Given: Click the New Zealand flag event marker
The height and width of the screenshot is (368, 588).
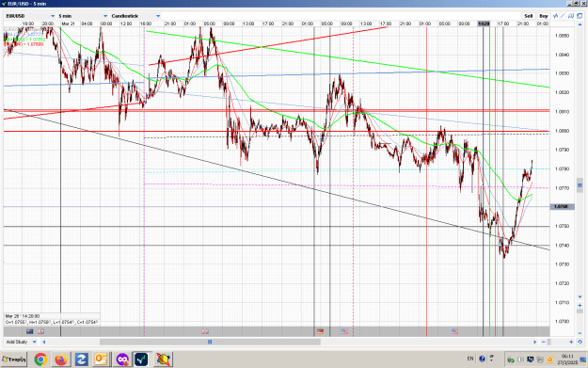Looking at the screenshot, I should 29,331.
